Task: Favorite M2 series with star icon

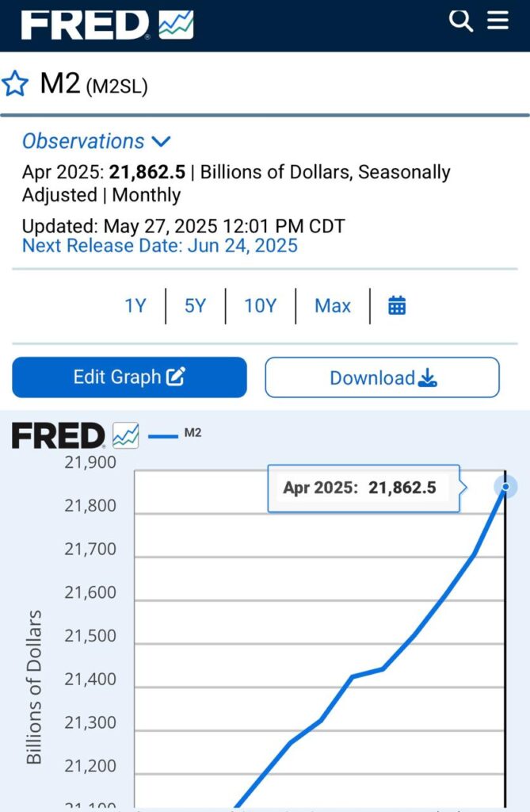Action: 14,84
